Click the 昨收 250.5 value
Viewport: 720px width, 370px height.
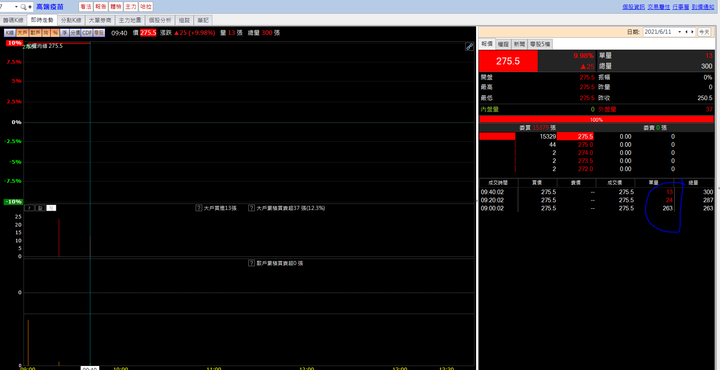(x=705, y=98)
